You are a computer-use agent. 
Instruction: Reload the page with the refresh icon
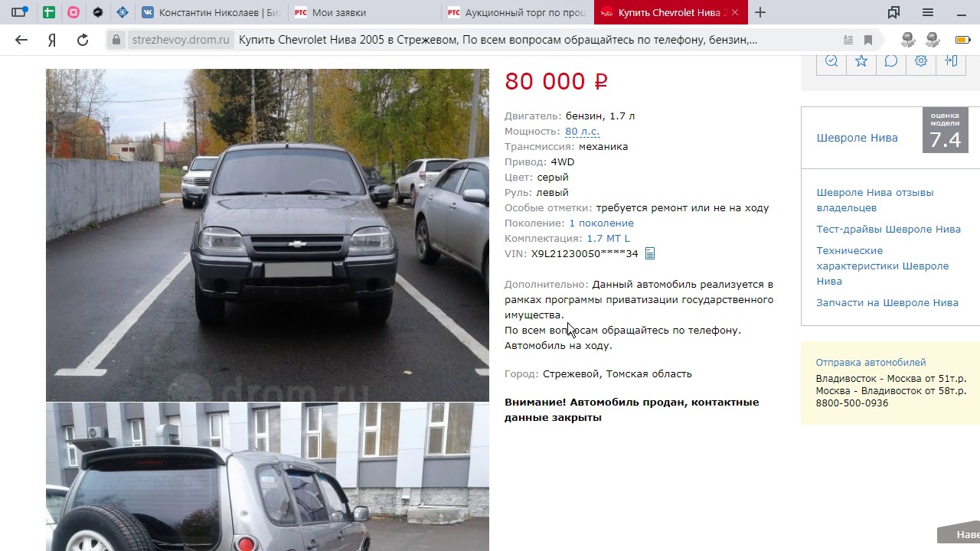point(83,40)
